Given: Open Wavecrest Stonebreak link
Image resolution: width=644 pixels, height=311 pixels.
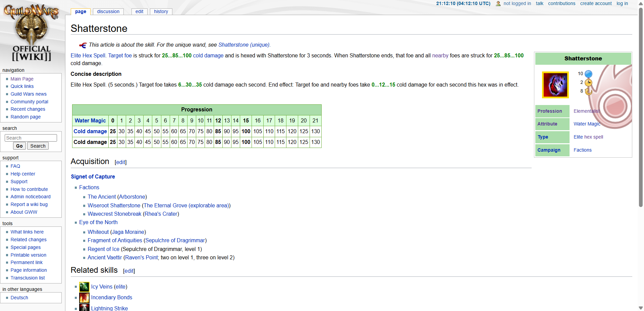Looking at the screenshot, I should 114,214.
